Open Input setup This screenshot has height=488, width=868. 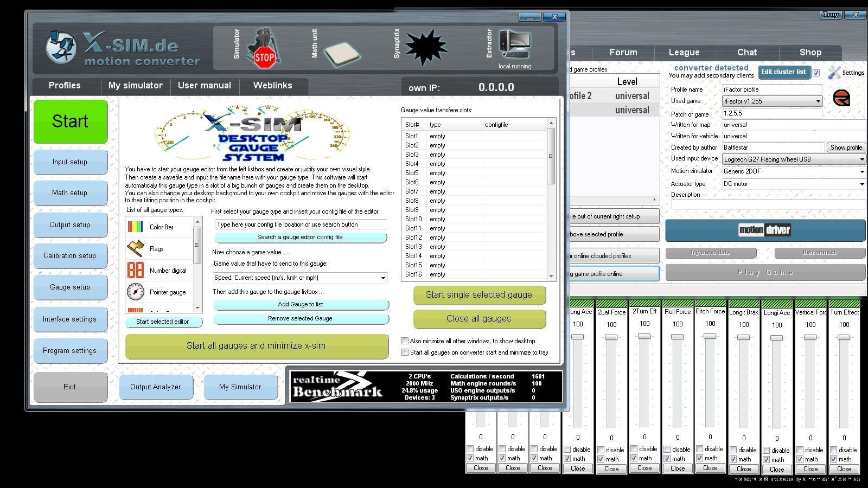pos(70,162)
